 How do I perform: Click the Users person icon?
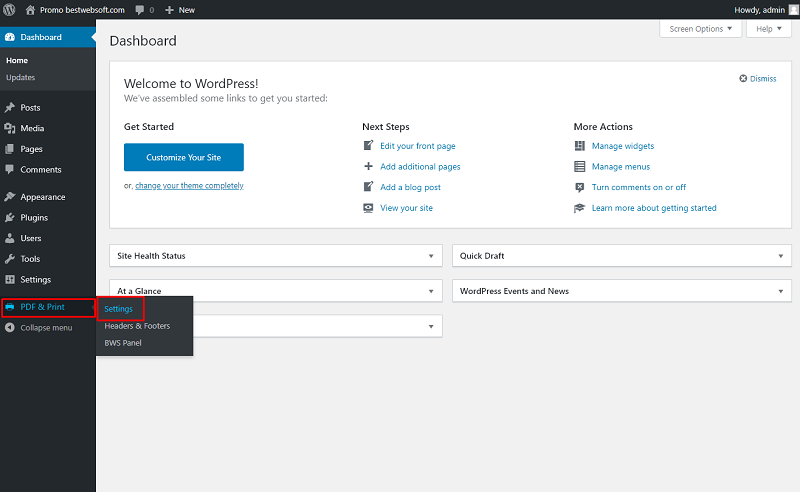[10, 238]
